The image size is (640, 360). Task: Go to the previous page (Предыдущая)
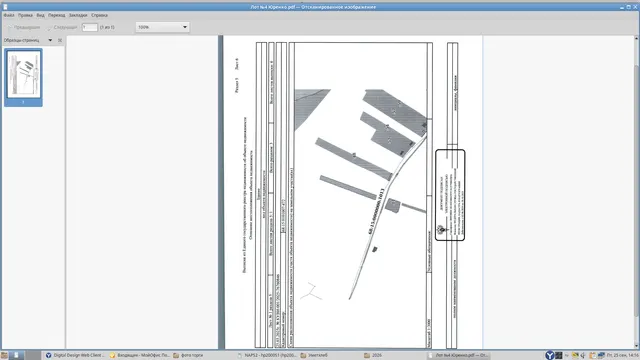point(24,27)
